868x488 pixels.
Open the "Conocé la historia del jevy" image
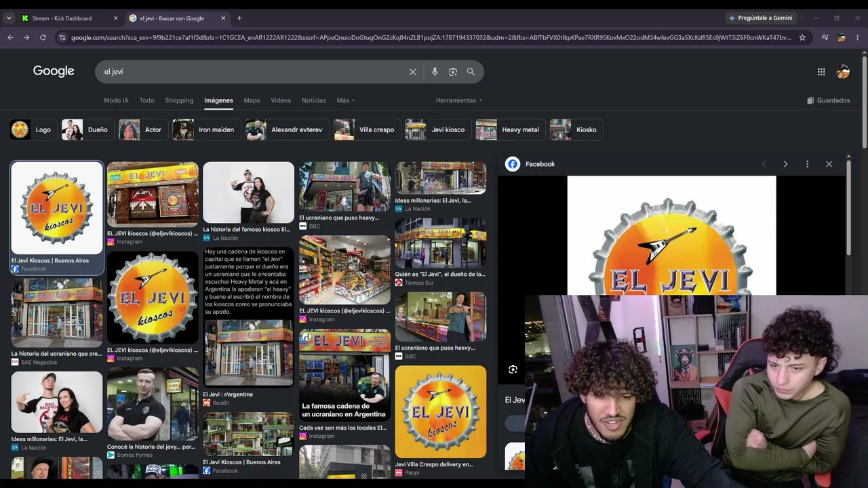pos(153,404)
